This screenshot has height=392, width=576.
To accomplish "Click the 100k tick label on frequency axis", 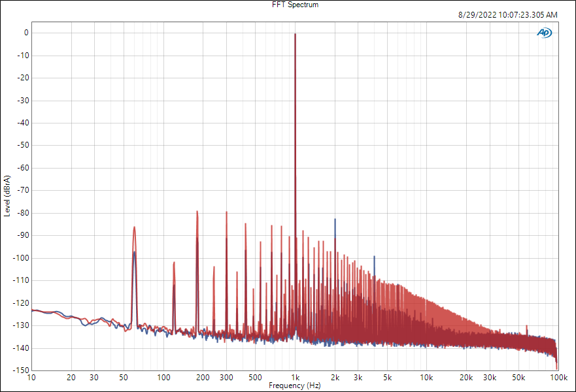I will pos(557,378).
